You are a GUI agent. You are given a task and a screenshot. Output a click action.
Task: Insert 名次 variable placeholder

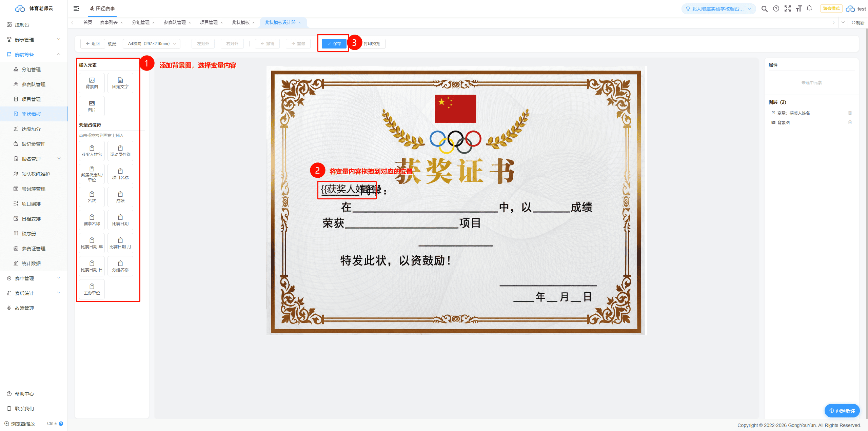tap(92, 197)
